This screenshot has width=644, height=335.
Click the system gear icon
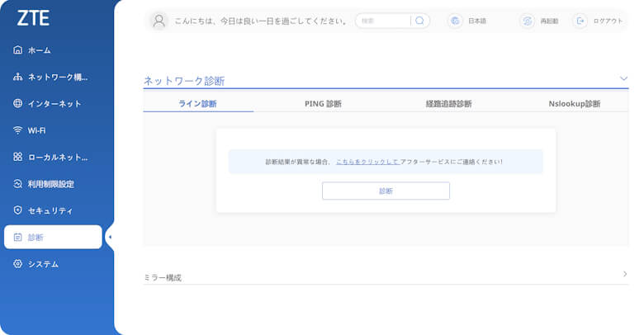click(17, 264)
